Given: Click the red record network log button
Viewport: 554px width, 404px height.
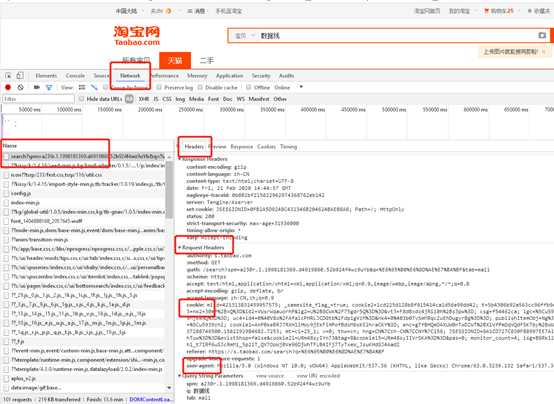Looking at the screenshot, I should point(8,87).
